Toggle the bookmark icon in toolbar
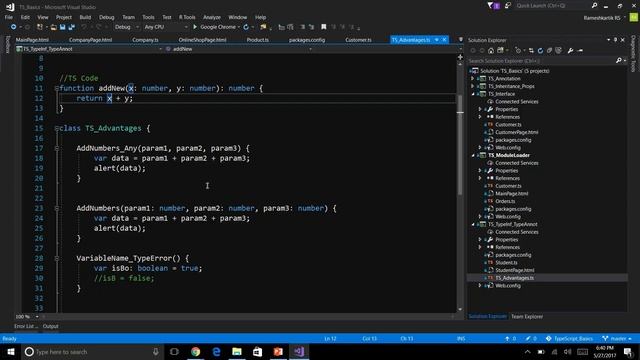The image size is (640, 360). pyautogui.click(x=324, y=27)
